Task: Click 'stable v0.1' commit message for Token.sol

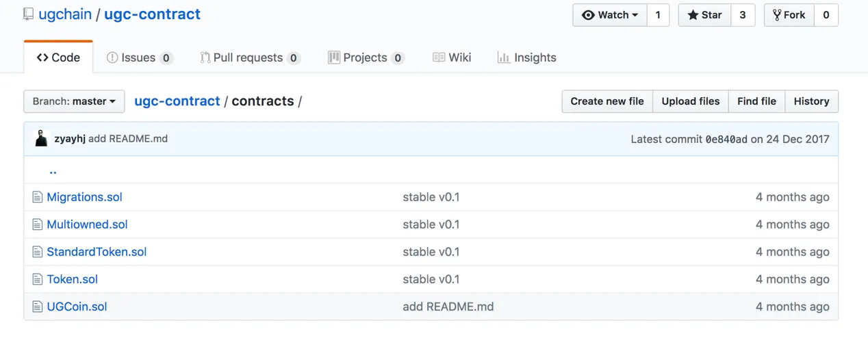Action: pos(431,279)
